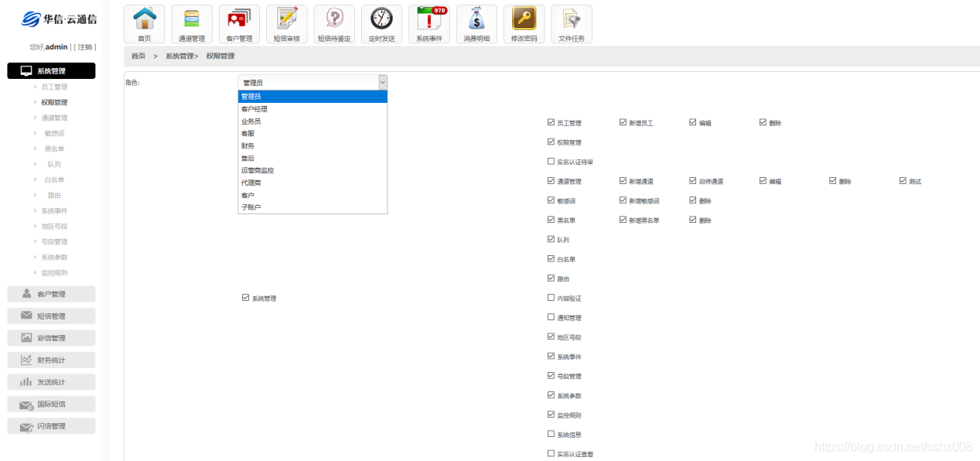Open the 通道管理 toolbar icon
The height and width of the screenshot is (461, 980).
click(192, 24)
